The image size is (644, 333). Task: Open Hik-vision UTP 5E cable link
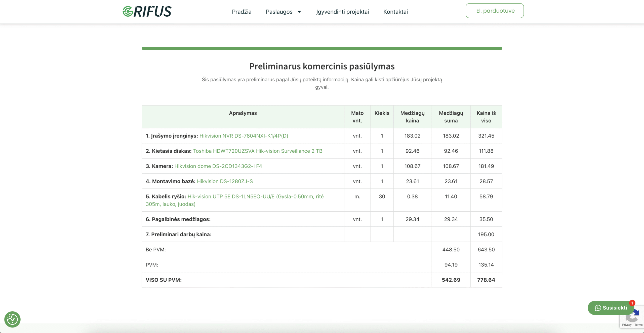click(255, 196)
